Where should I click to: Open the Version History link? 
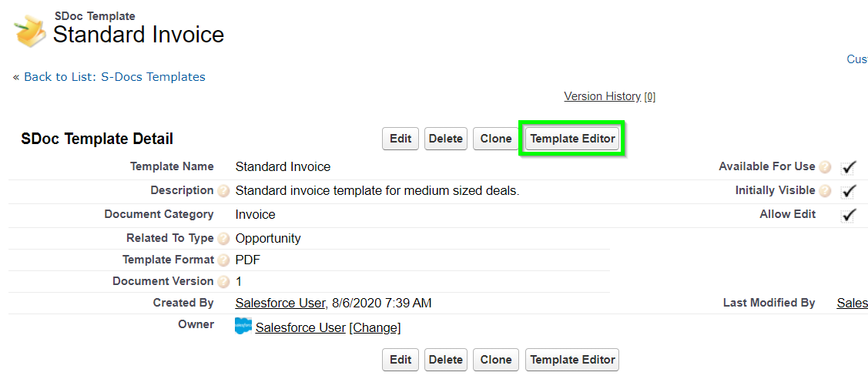point(602,96)
